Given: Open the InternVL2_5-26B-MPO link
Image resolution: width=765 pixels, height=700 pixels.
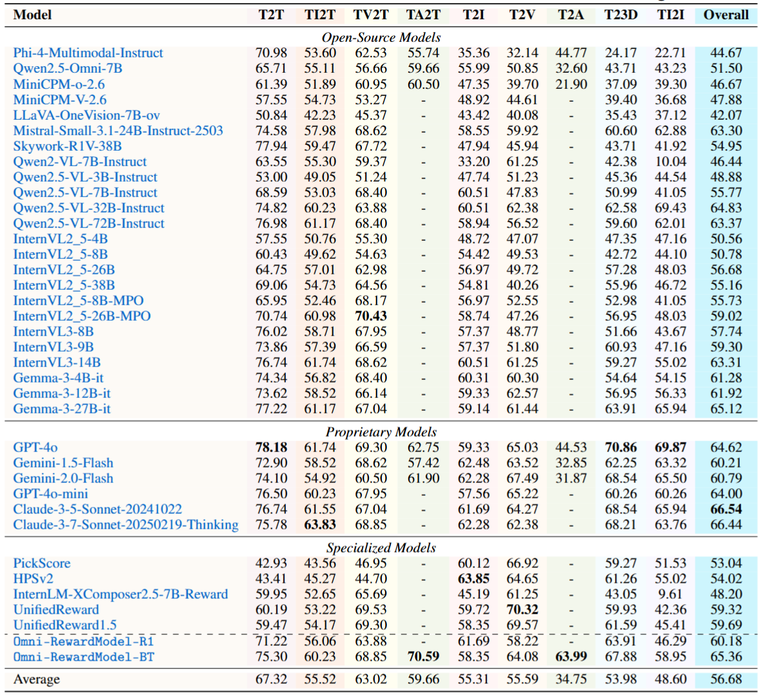Looking at the screenshot, I should click(82, 316).
